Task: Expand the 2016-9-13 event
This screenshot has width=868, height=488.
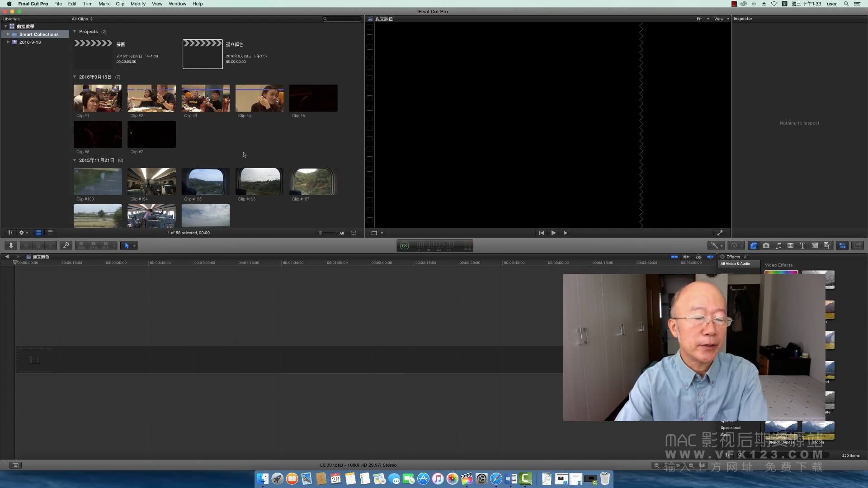Action: pyautogui.click(x=8, y=42)
